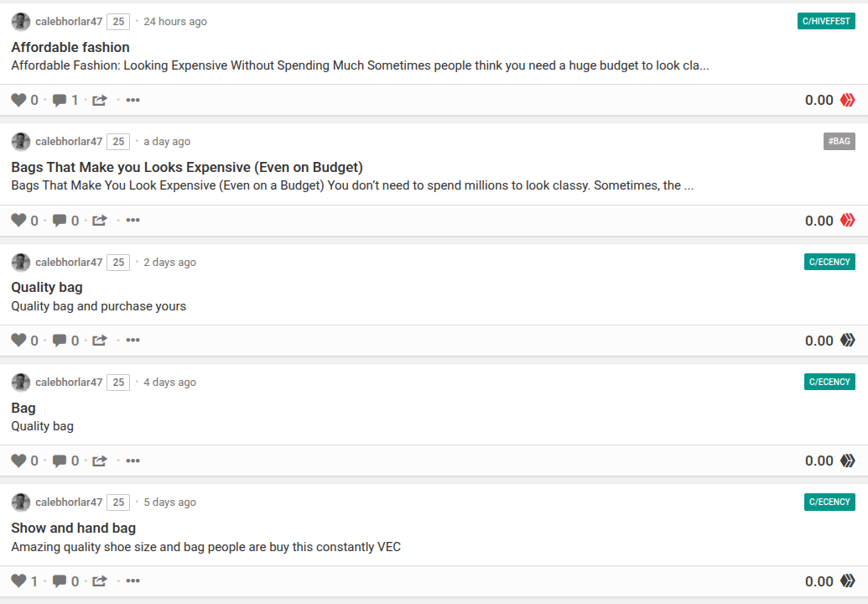
Task: Click the C/ECENCY badge on the "Quality bag" post
Action: [829, 262]
